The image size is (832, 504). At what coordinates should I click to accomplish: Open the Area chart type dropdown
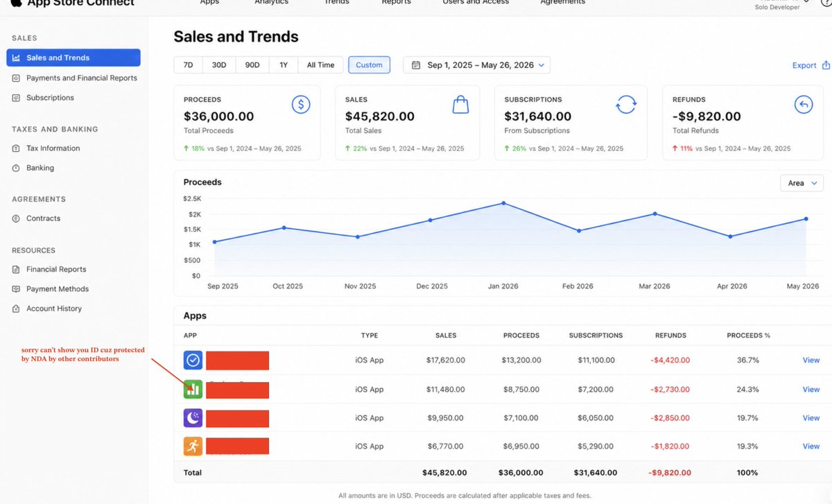pyautogui.click(x=801, y=183)
